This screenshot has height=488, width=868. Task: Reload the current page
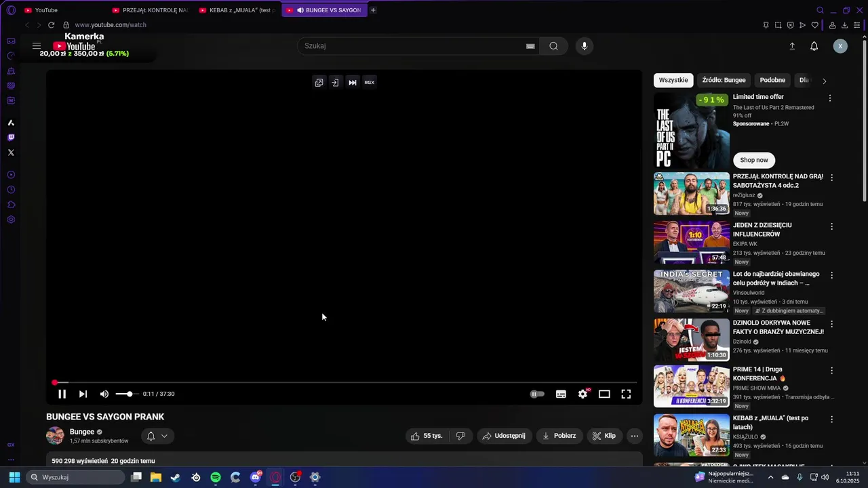point(51,25)
